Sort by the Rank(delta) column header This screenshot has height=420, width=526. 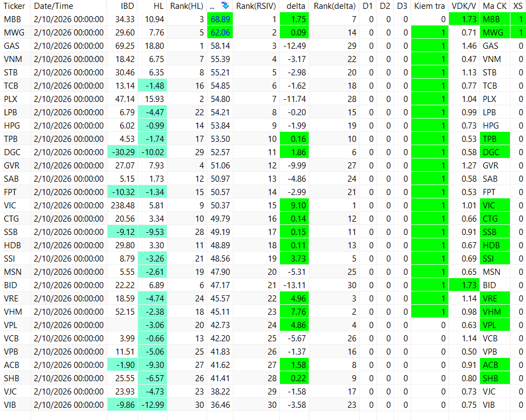click(335, 6)
